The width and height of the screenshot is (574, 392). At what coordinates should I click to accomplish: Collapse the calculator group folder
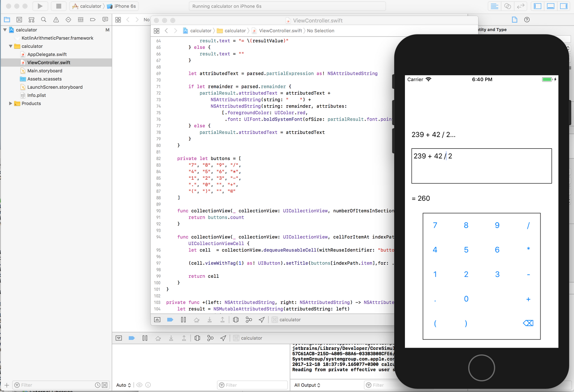pyautogui.click(x=11, y=46)
